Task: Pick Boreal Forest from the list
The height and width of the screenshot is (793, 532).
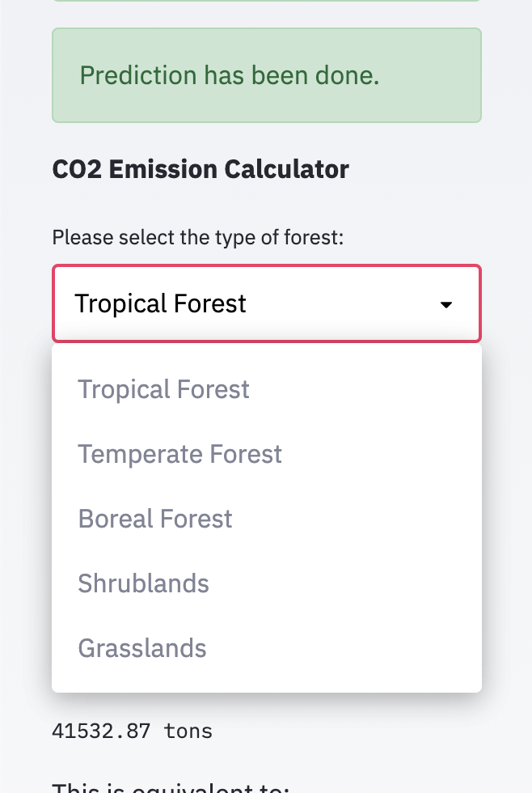Action: [x=155, y=519]
